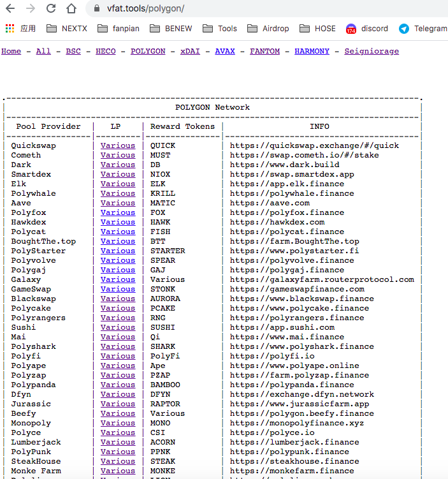
Task: Open the Airdrop bookmark folder
Action: point(268,29)
